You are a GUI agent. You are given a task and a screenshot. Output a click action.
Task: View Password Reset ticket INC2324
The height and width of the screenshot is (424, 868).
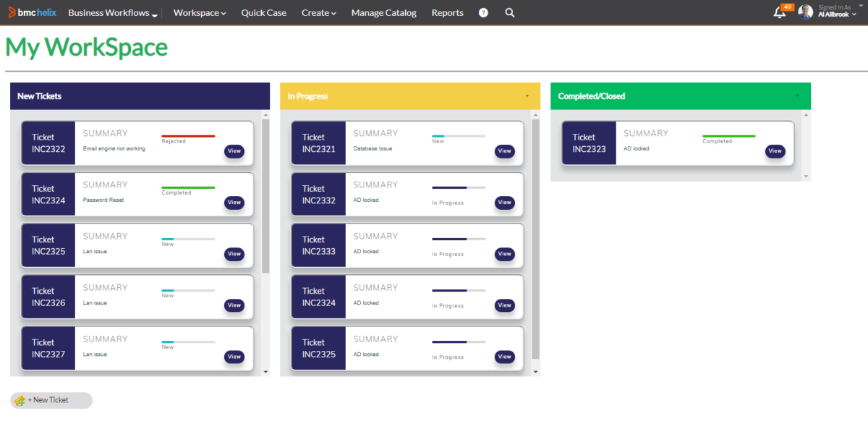coord(234,203)
